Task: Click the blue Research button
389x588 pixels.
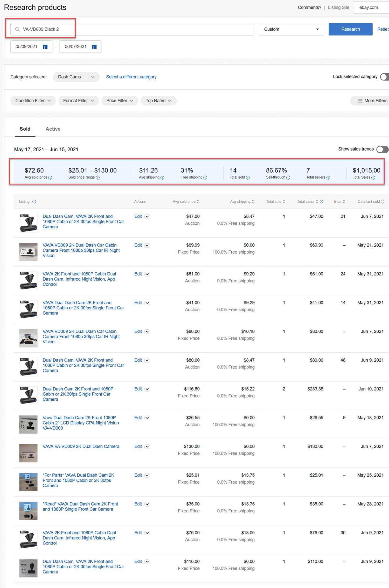Action: coord(350,29)
